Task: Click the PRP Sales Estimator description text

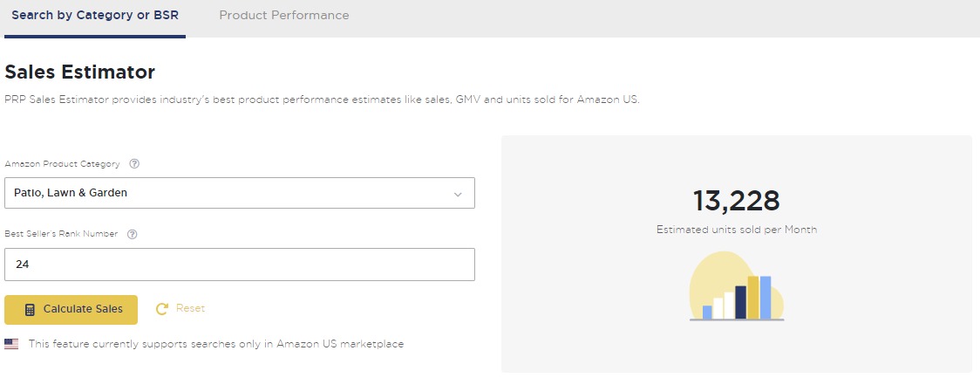Action: coord(323,100)
